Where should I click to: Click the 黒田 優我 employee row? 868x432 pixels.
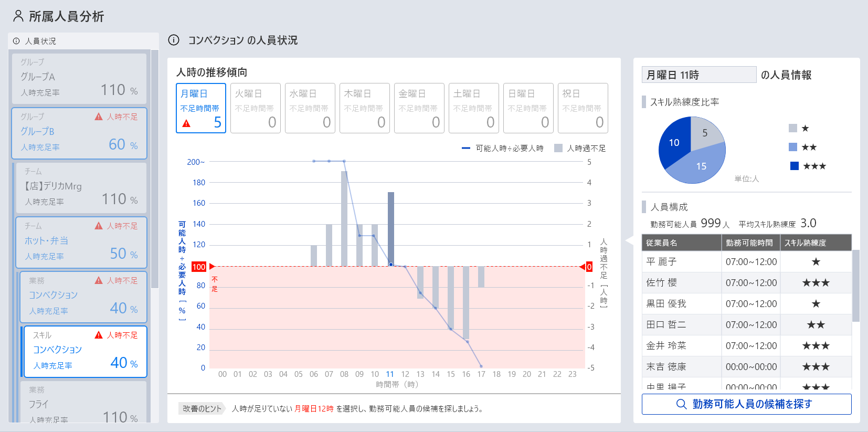click(x=746, y=303)
